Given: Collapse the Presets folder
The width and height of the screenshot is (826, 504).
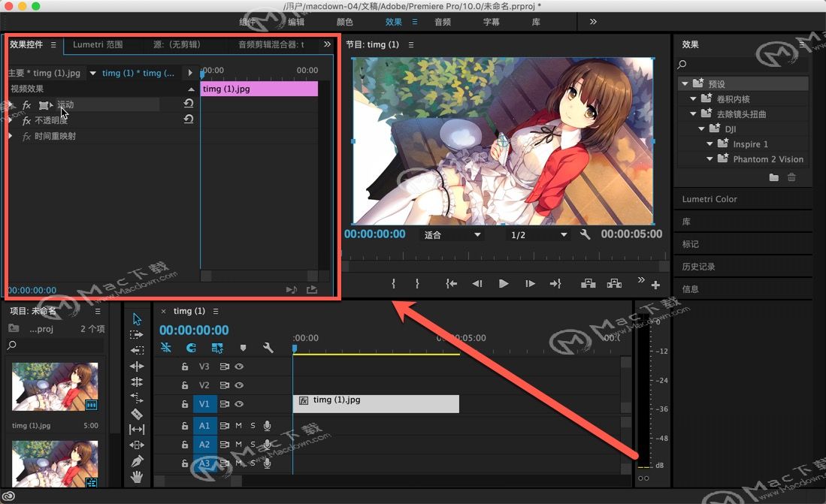Looking at the screenshot, I should tap(685, 83).
